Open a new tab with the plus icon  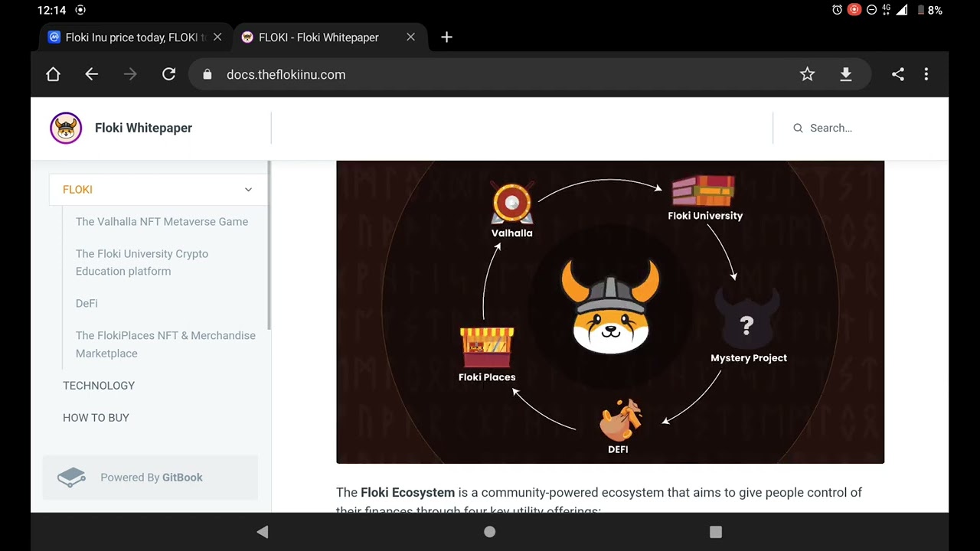447,37
